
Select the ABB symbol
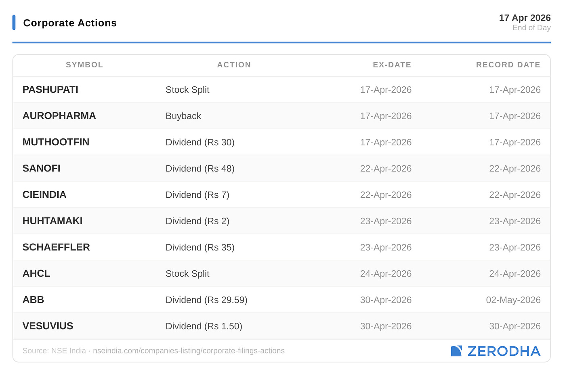[x=33, y=300]
